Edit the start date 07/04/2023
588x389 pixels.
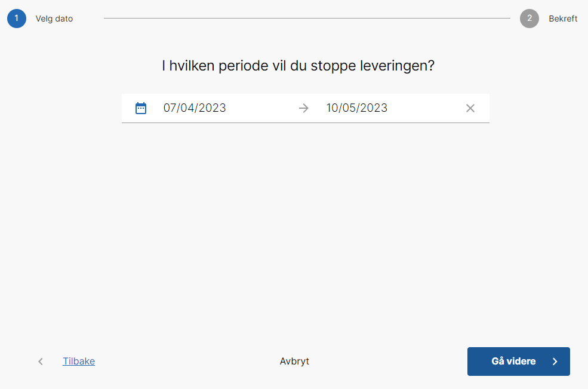coord(195,108)
